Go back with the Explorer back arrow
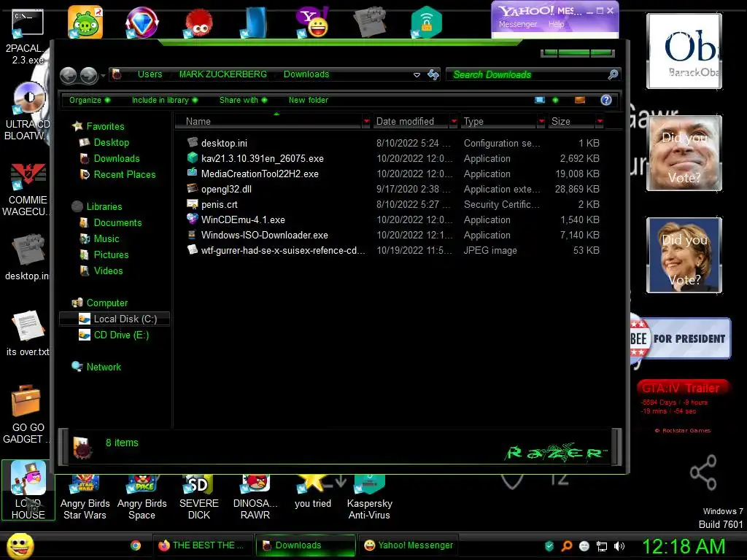747x560 pixels. [68, 75]
